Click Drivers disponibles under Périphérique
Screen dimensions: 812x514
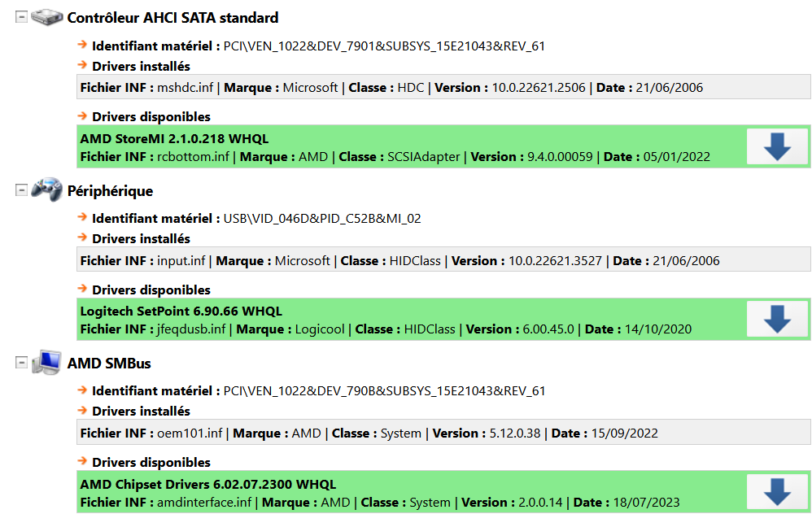coord(151,290)
